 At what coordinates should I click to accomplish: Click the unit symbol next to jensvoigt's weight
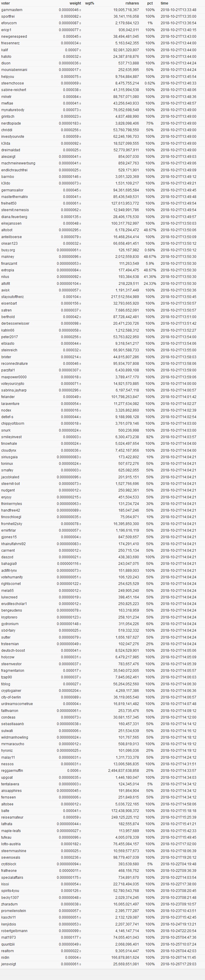coord(80,964)
